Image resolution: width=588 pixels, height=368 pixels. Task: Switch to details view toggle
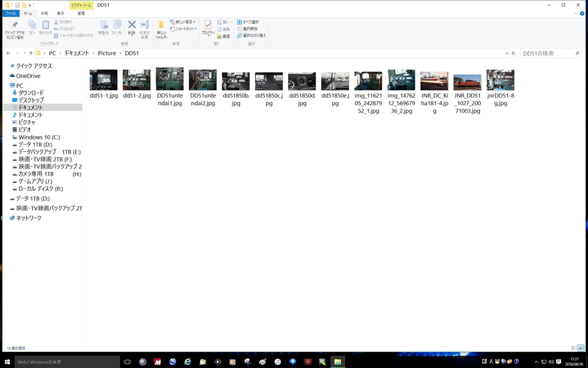pos(574,348)
